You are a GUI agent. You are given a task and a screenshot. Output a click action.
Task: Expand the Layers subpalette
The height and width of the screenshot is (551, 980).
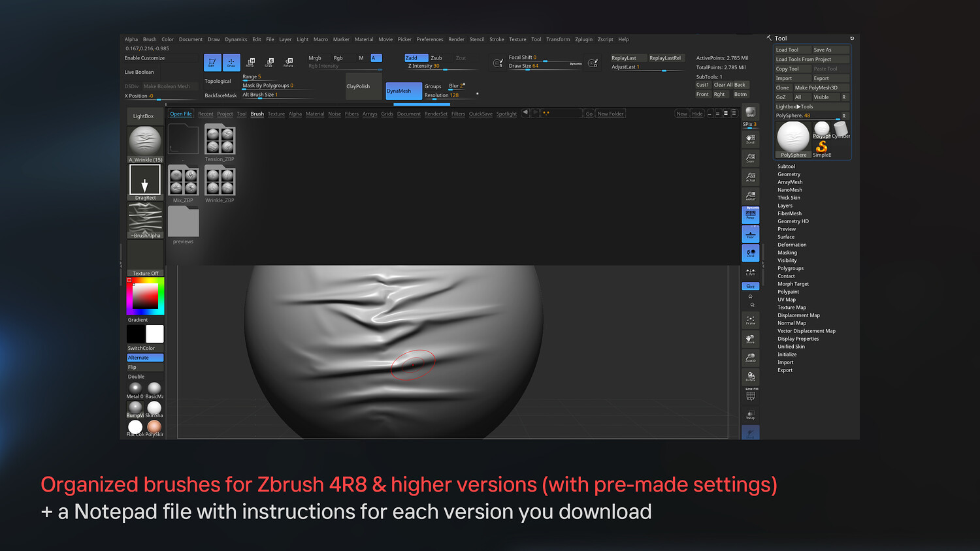pyautogui.click(x=785, y=206)
